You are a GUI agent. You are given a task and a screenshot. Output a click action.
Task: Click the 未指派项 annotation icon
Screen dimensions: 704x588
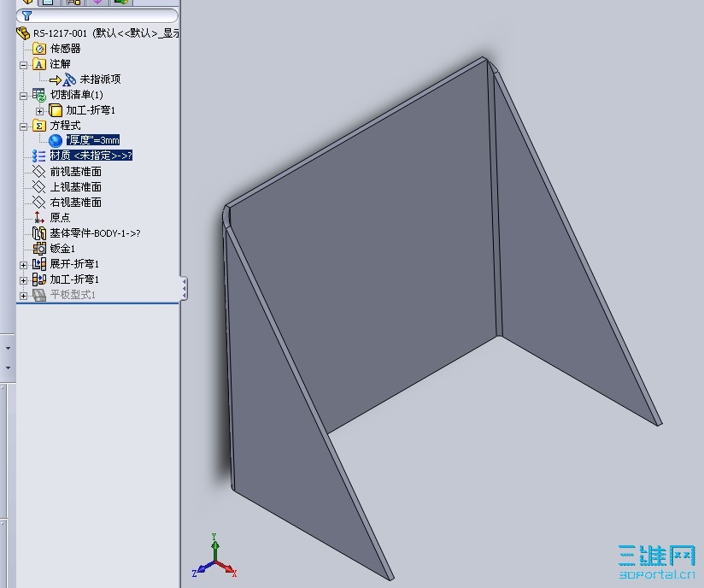[69, 79]
